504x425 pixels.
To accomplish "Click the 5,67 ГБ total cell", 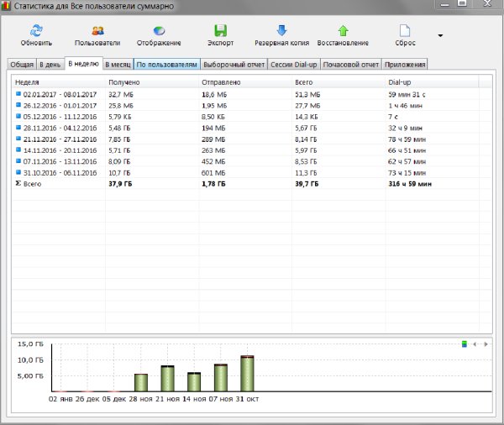I will pos(306,128).
